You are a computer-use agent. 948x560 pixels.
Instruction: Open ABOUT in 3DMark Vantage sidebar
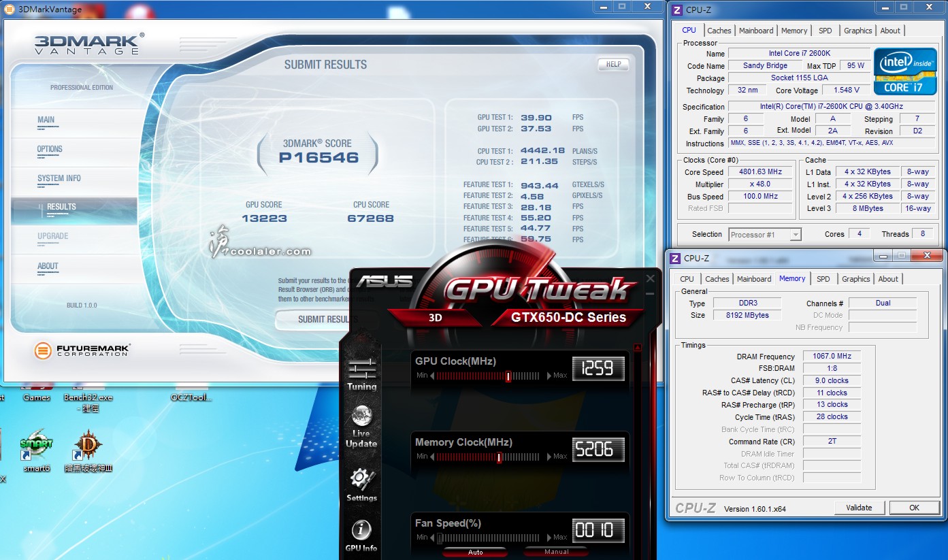tap(48, 267)
